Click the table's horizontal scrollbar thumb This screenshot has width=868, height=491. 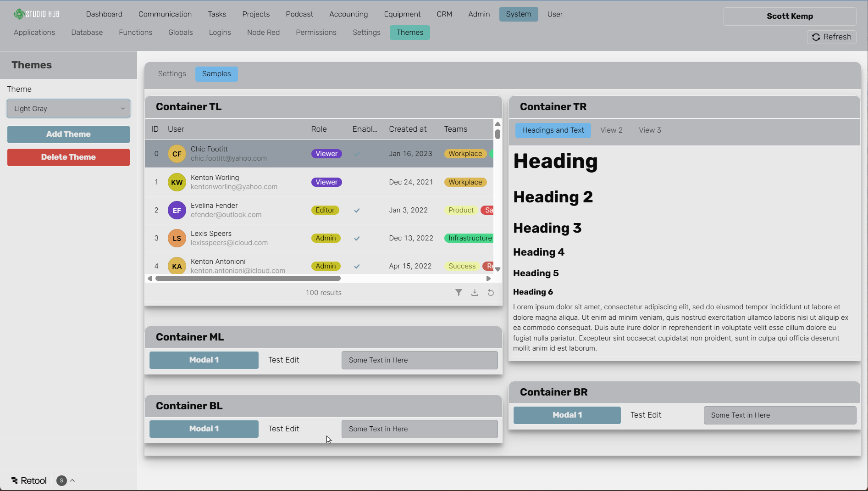[248, 279]
